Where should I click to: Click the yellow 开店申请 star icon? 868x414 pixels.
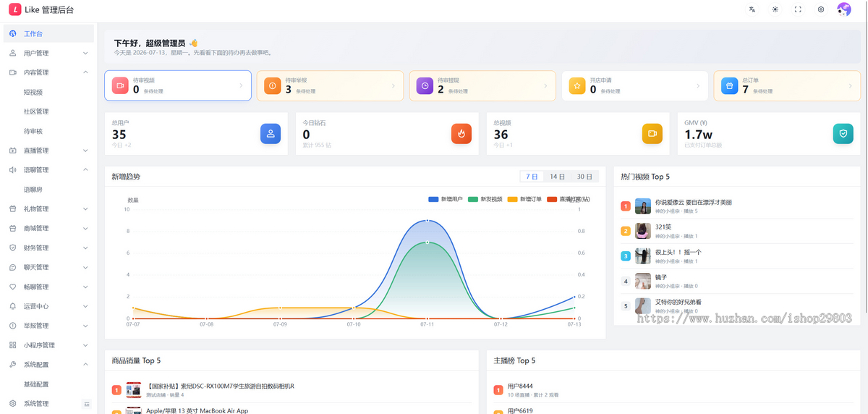pyautogui.click(x=576, y=85)
